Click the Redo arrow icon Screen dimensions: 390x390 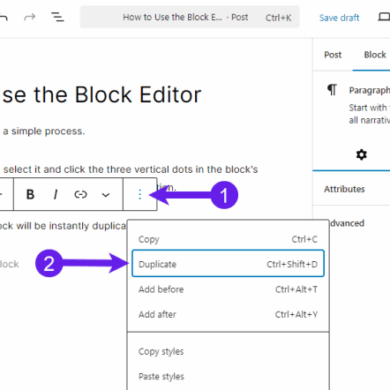tap(30, 17)
